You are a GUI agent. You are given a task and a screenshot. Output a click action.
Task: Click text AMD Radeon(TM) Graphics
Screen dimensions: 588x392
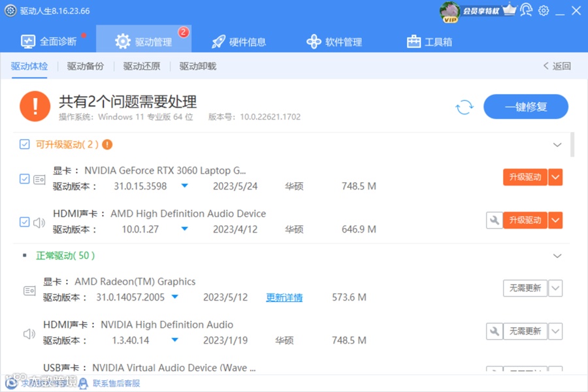(135, 282)
